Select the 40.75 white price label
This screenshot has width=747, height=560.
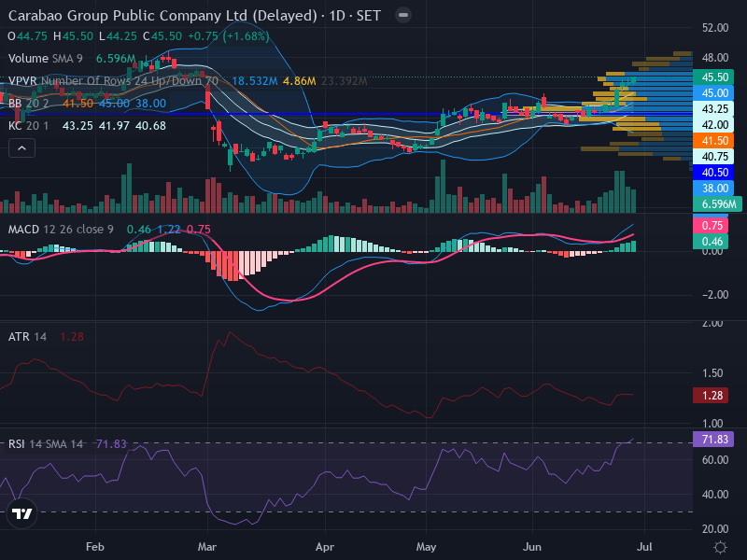pos(713,156)
